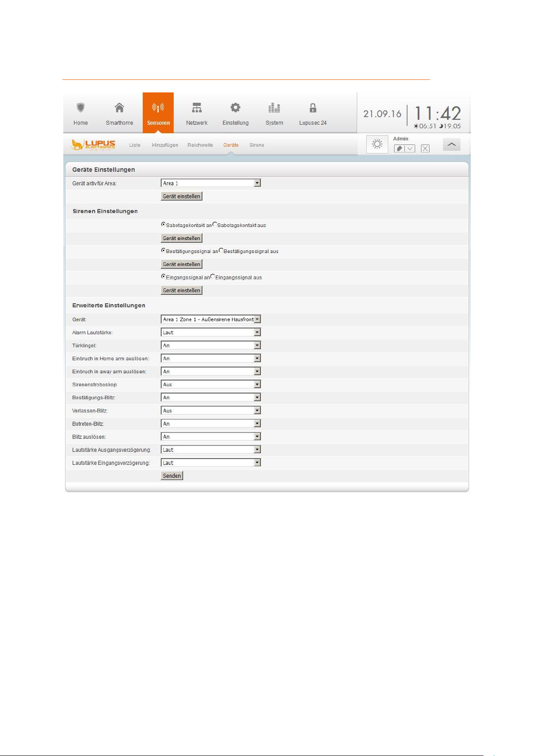This screenshot has height=756, width=535.
Task: Open the Einstellung gear icon
Action: 235,108
